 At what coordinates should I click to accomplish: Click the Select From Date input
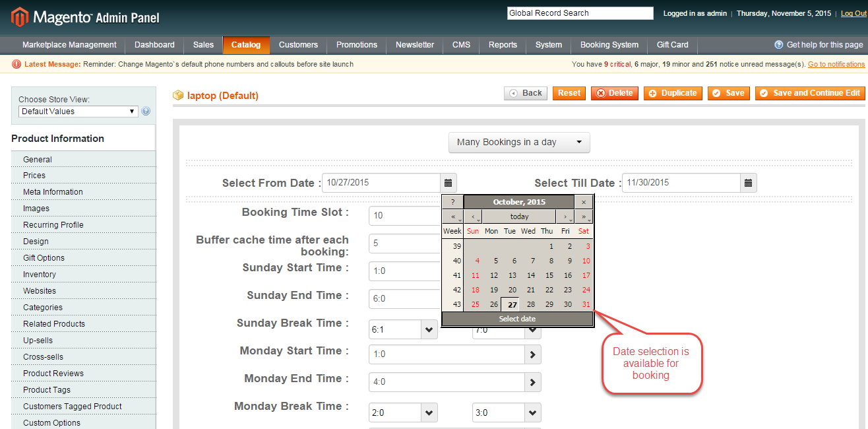381,183
